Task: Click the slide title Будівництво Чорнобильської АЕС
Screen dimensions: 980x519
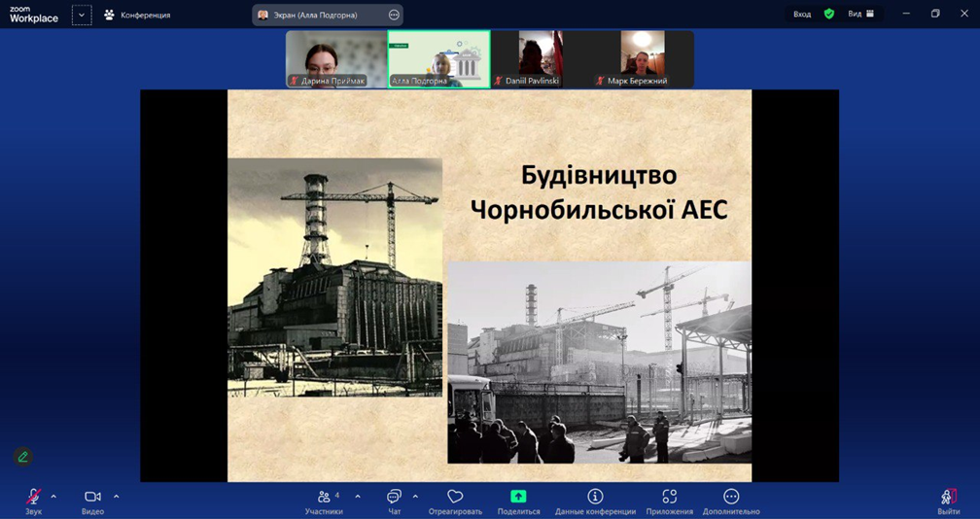Action: click(599, 192)
